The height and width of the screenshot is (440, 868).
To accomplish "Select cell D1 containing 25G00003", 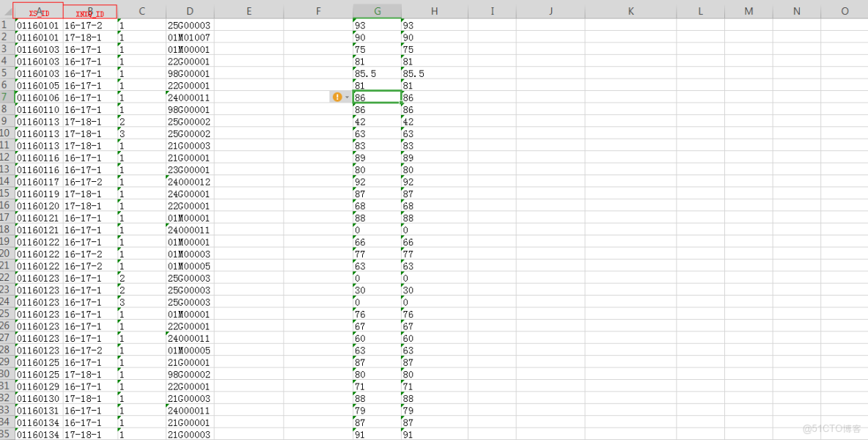I will click(189, 25).
